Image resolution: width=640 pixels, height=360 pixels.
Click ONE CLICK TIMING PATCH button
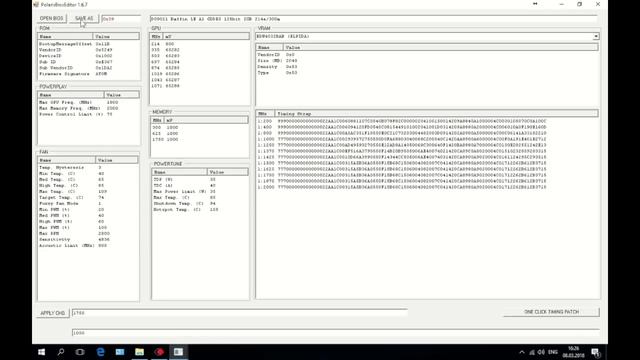551,312
